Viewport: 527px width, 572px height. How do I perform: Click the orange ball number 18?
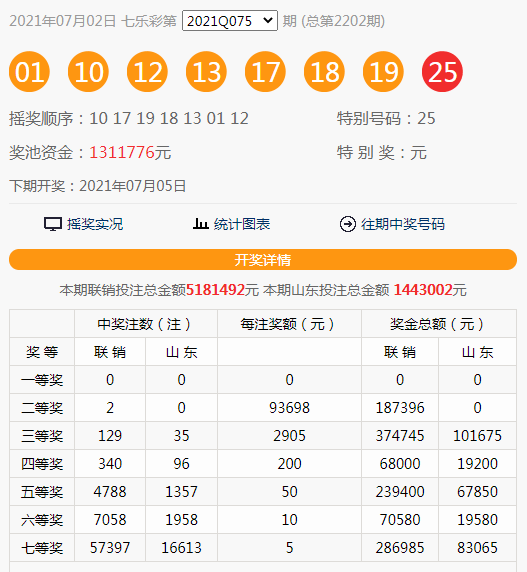(324, 72)
